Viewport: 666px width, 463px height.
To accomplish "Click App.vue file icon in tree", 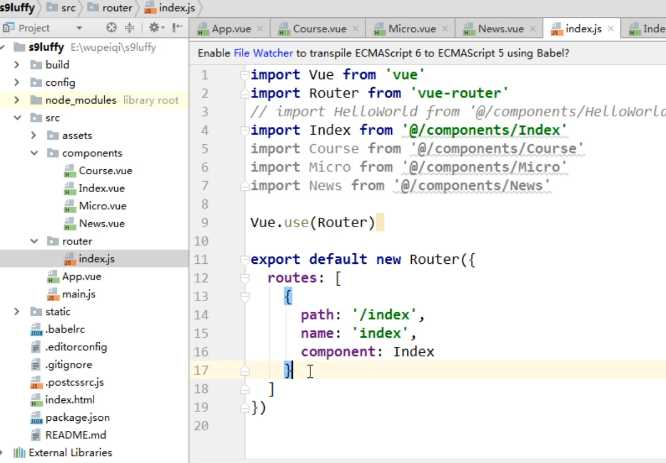I will point(53,277).
